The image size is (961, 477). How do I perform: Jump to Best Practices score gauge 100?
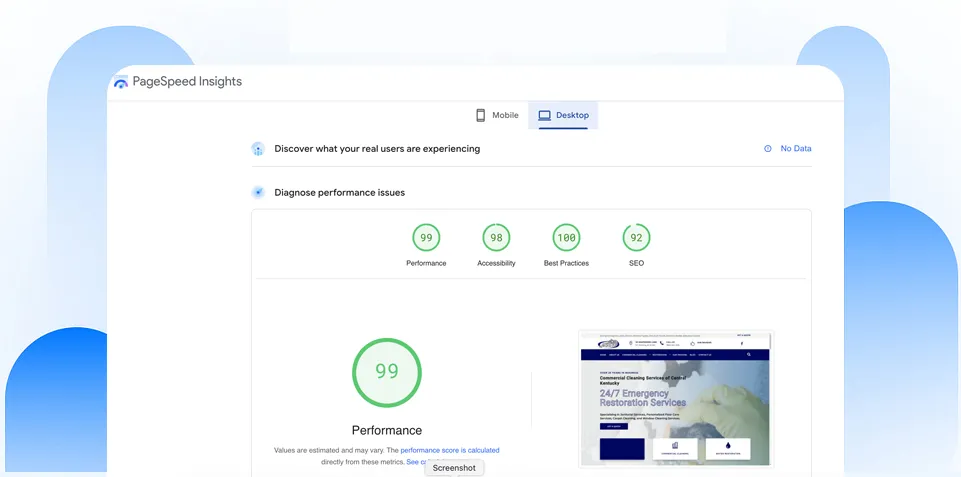coord(566,237)
